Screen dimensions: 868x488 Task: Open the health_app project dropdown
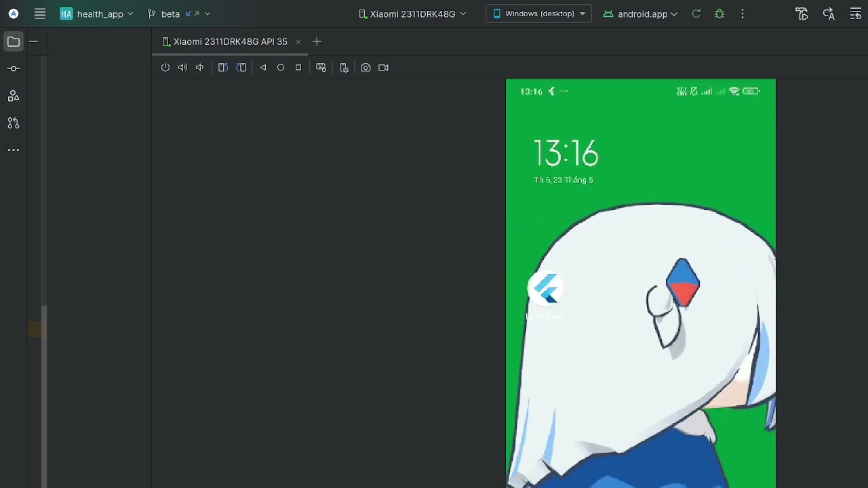pos(97,14)
